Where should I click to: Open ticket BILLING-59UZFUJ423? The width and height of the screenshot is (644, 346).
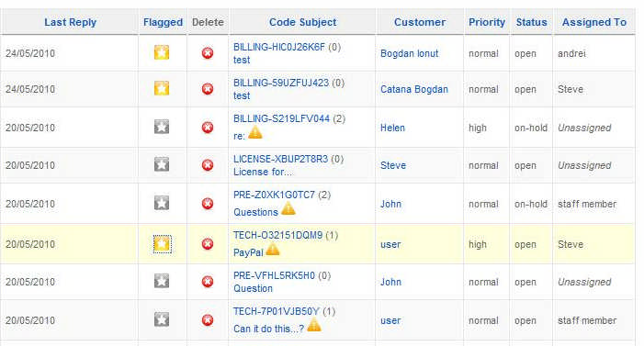pyautogui.click(x=281, y=83)
